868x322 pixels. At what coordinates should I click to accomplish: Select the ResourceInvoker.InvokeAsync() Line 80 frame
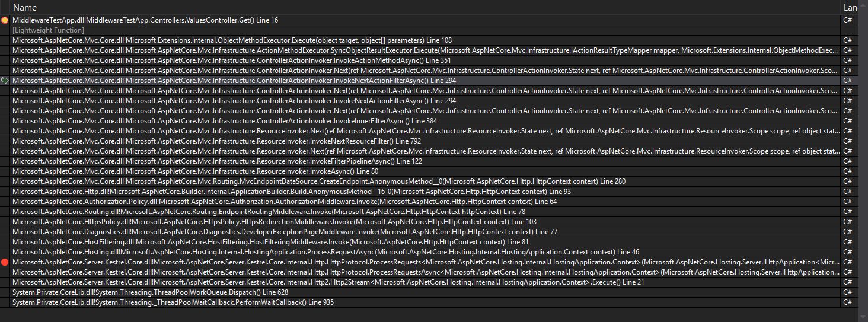[x=196, y=171]
